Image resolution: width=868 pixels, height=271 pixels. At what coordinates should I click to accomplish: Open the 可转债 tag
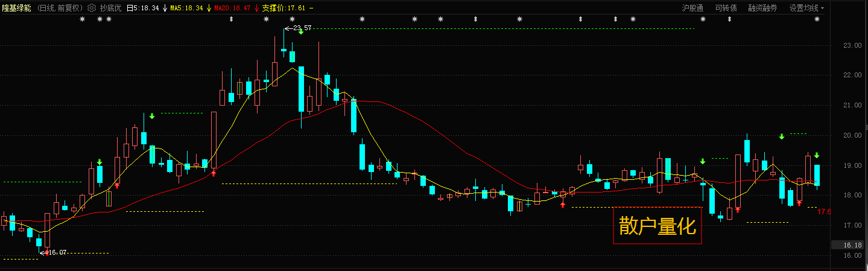point(726,8)
